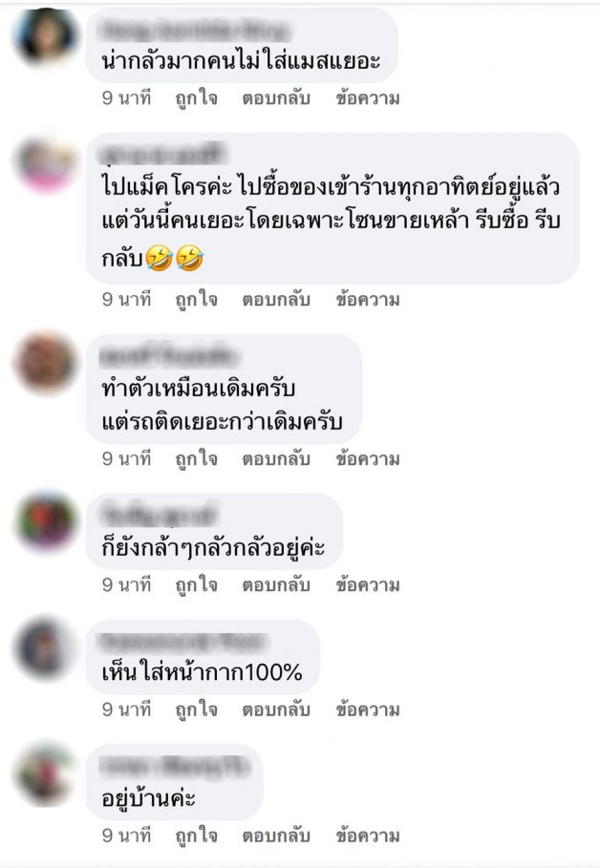
Task: Open avatar beside 'ทำตัวเหมือนเดิมครับ' comment
Action: click(44, 363)
